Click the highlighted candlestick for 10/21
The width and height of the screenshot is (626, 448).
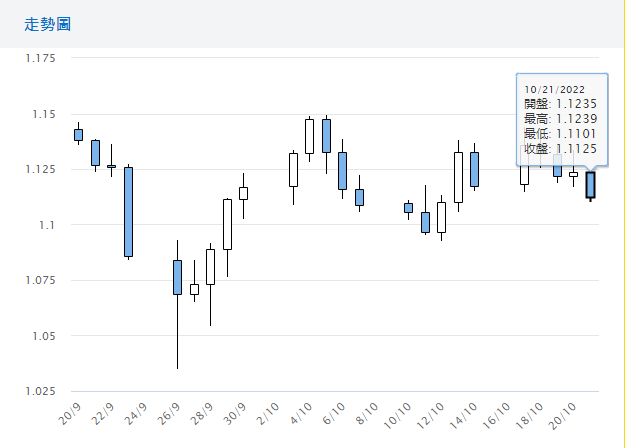click(x=590, y=185)
